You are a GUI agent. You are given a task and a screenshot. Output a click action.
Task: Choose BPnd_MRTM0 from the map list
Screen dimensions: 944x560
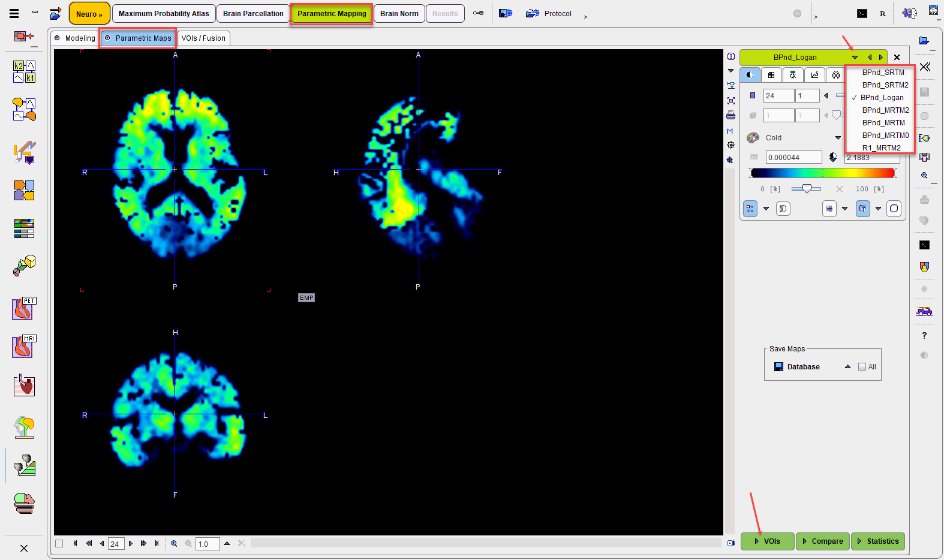[x=885, y=135]
